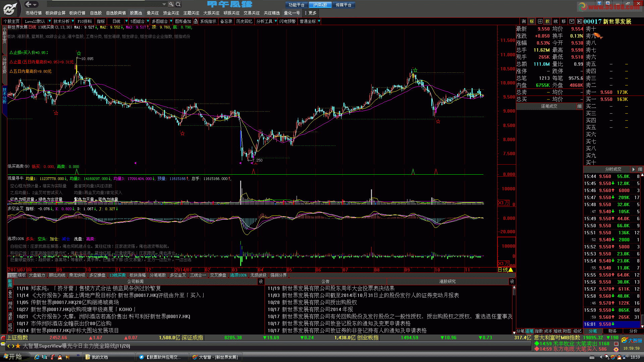The height and width of the screenshot is (362, 644).
Task: Click the 个股主页 button
Action: (x=11, y=21)
